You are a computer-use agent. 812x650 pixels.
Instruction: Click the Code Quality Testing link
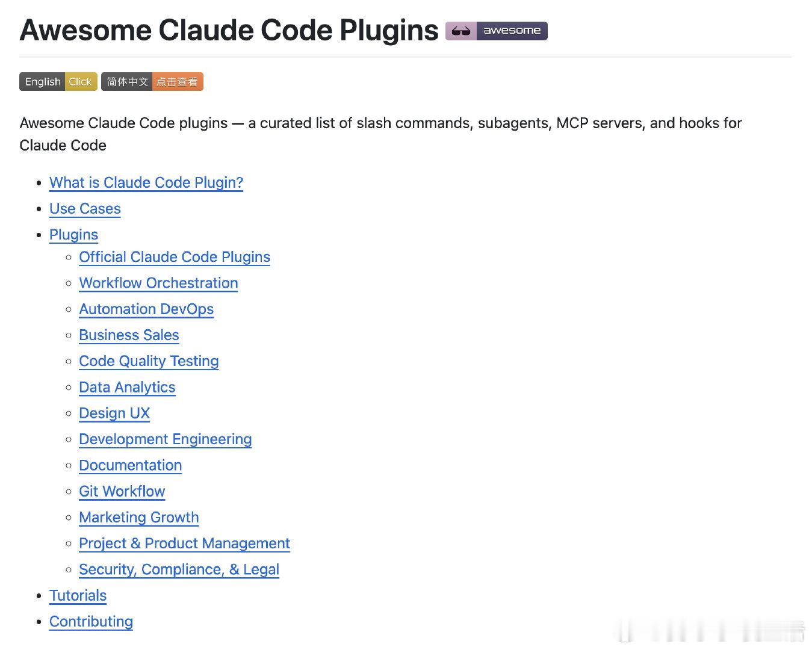click(x=149, y=361)
